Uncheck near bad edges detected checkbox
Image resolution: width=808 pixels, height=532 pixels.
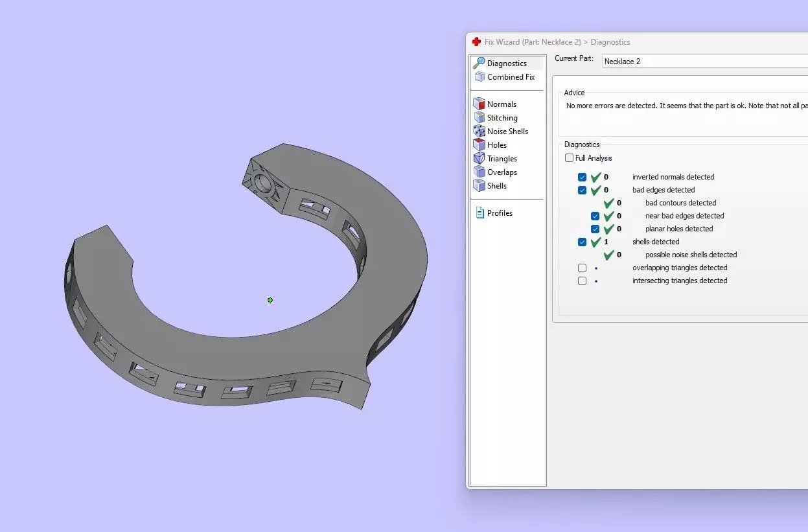pyautogui.click(x=595, y=216)
